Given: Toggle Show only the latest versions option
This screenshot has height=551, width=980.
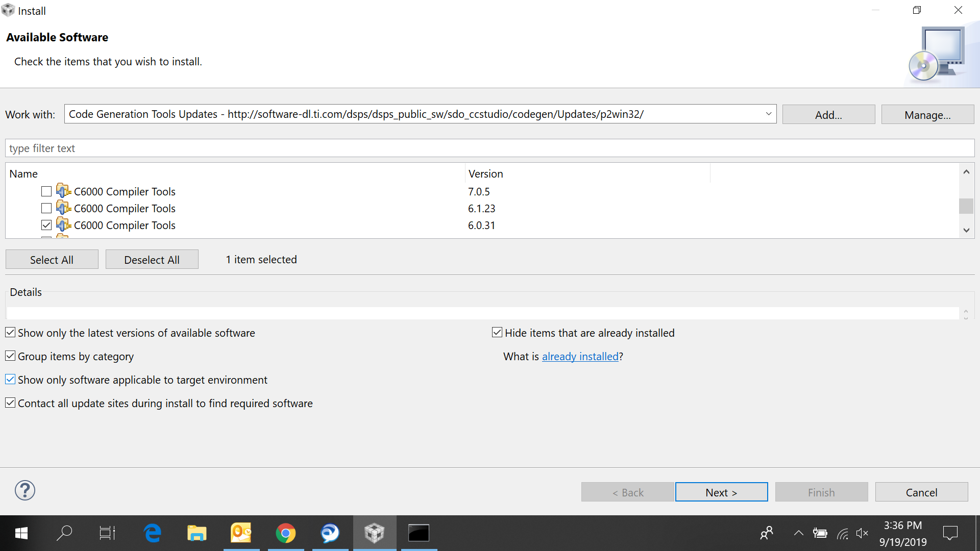Looking at the screenshot, I should [x=10, y=333].
